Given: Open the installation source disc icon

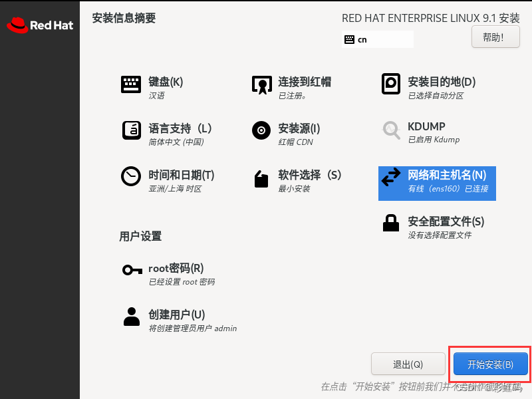Looking at the screenshot, I should tap(261, 130).
